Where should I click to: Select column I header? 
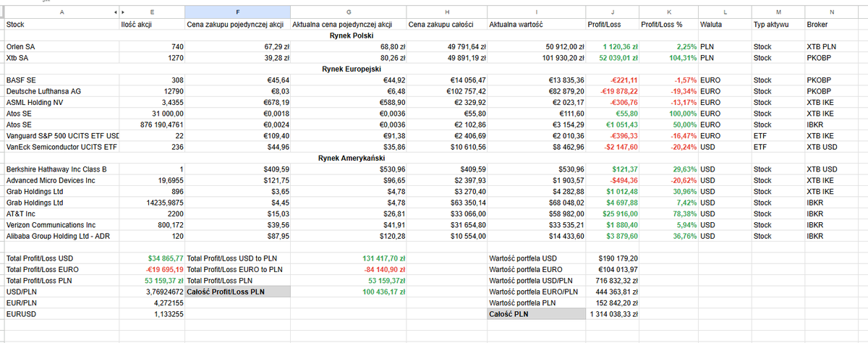[536, 12]
